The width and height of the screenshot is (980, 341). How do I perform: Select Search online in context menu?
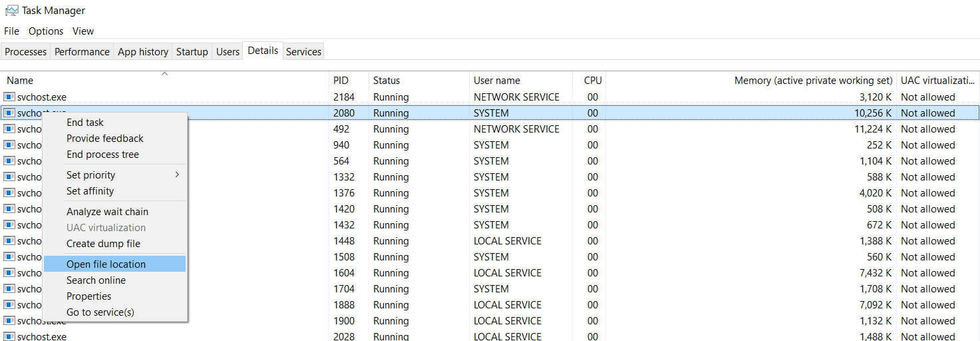114,280
